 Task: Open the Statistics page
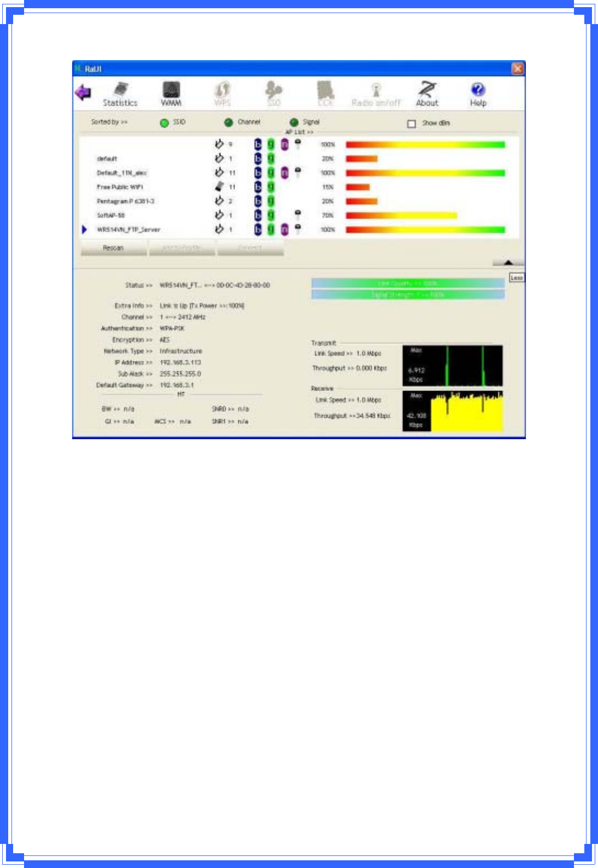point(120,94)
